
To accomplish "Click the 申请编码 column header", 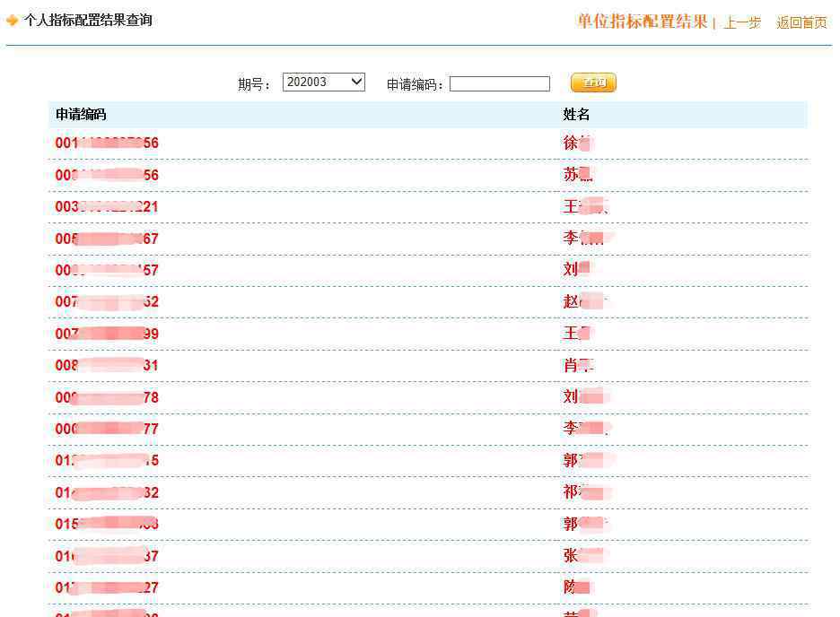I will pyautogui.click(x=81, y=115).
